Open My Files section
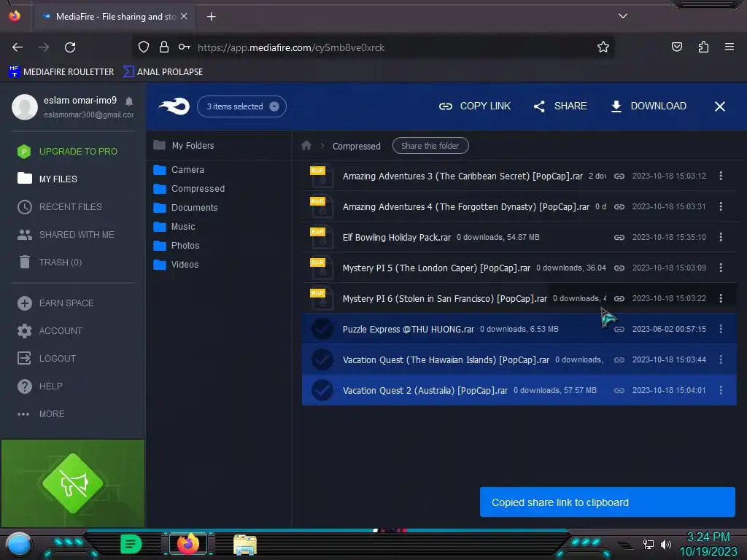Viewport: 747px width, 560px height. click(47, 179)
